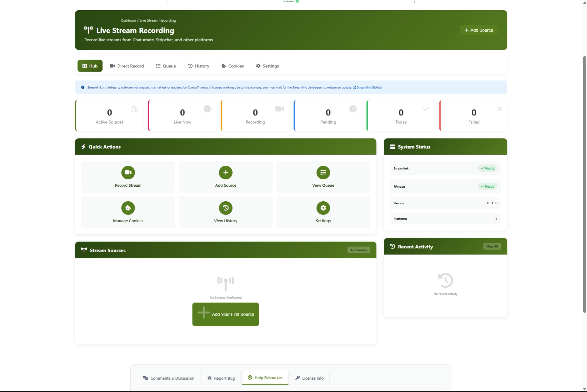587x392 pixels.
Task: Click the Record Stream camera icon
Action: click(x=128, y=173)
